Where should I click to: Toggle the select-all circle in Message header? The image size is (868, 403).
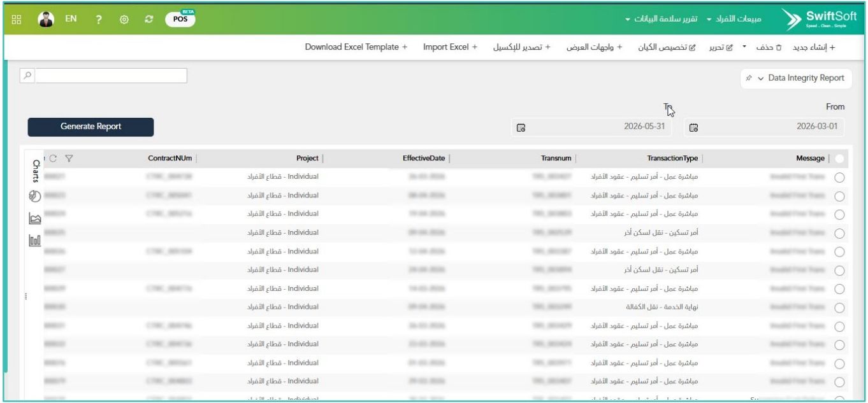click(840, 159)
